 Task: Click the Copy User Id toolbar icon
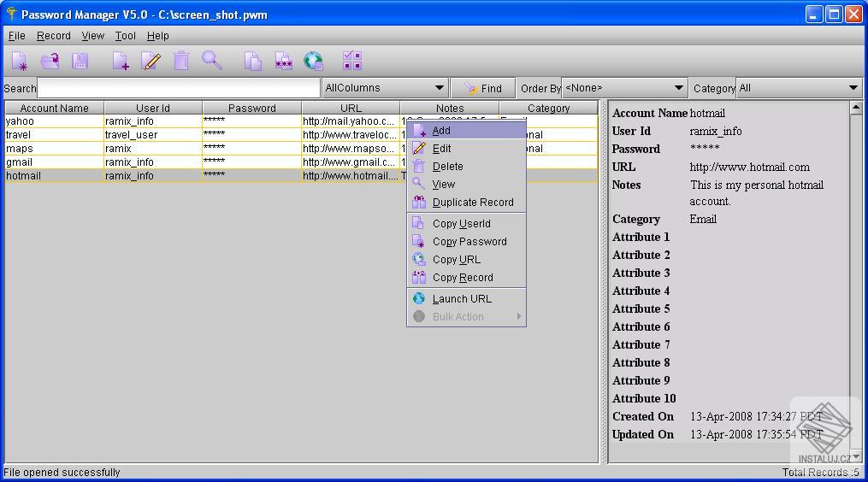click(x=252, y=61)
